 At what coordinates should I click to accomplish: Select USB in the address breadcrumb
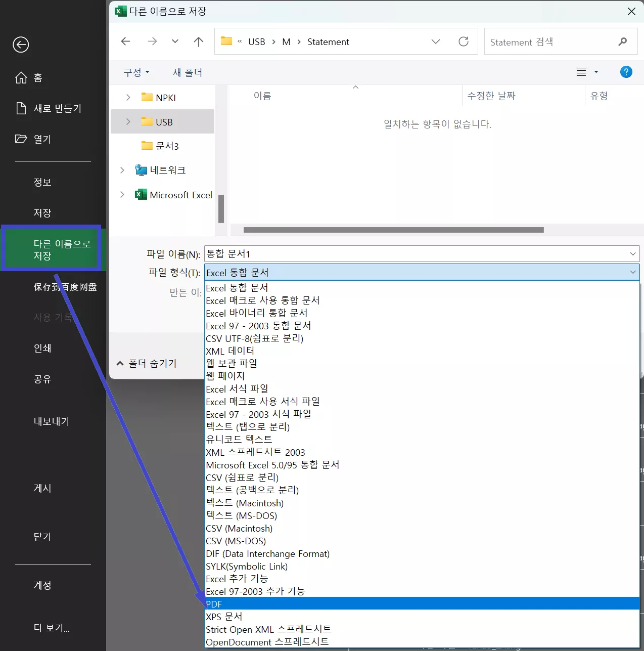click(257, 41)
